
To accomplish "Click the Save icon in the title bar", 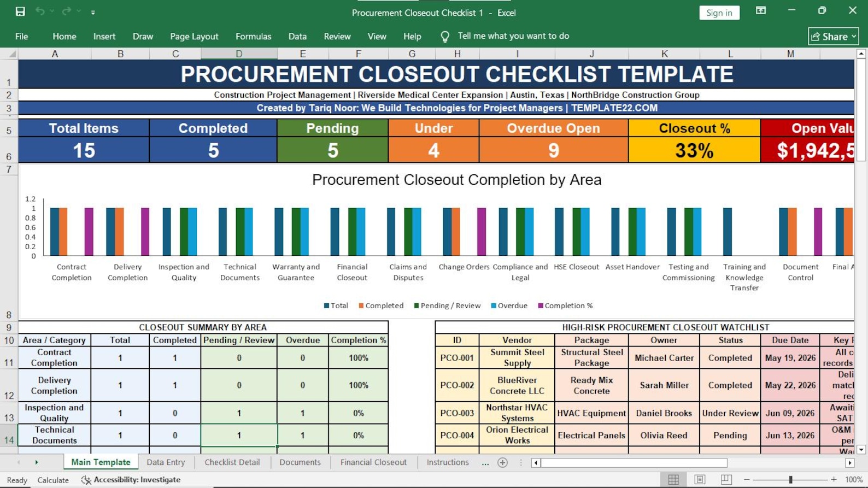I will (20, 11).
